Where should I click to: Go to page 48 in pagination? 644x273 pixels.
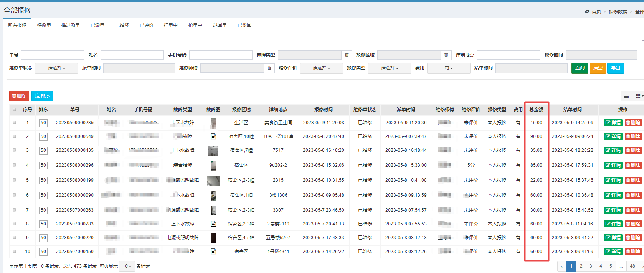[x=632, y=266]
